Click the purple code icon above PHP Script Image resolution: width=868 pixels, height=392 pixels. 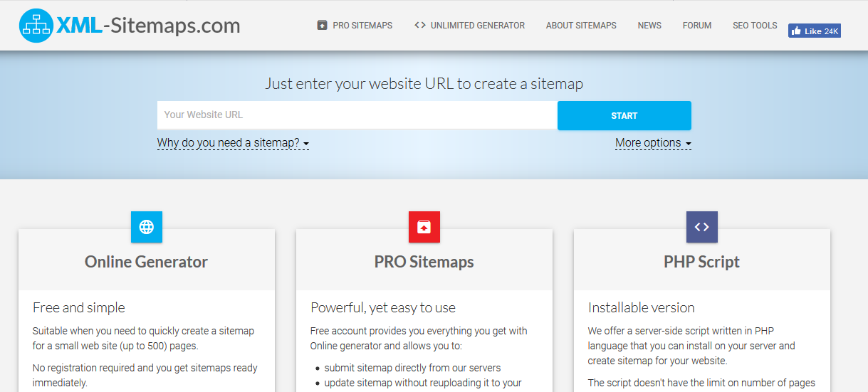click(x=702, y=227)
